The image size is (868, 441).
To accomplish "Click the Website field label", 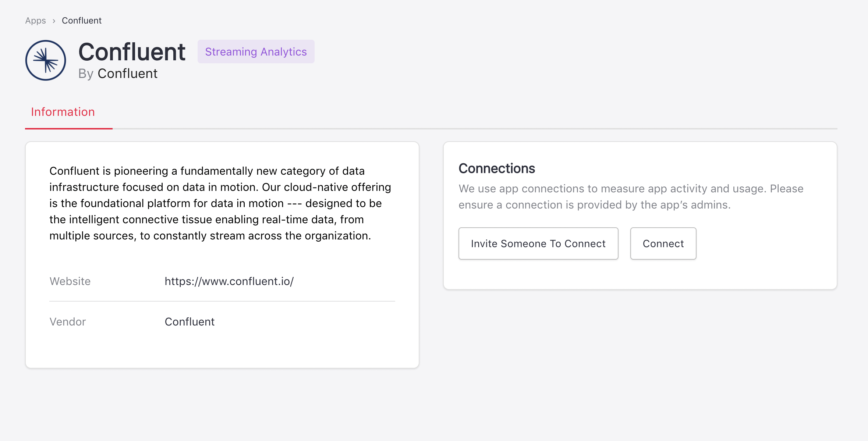I will point(70,281).
